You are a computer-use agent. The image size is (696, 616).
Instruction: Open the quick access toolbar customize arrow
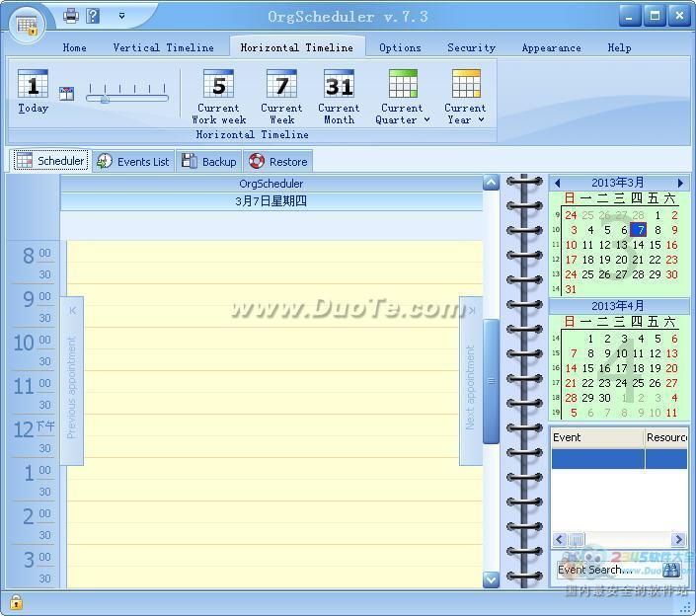(x=121, y=17)
